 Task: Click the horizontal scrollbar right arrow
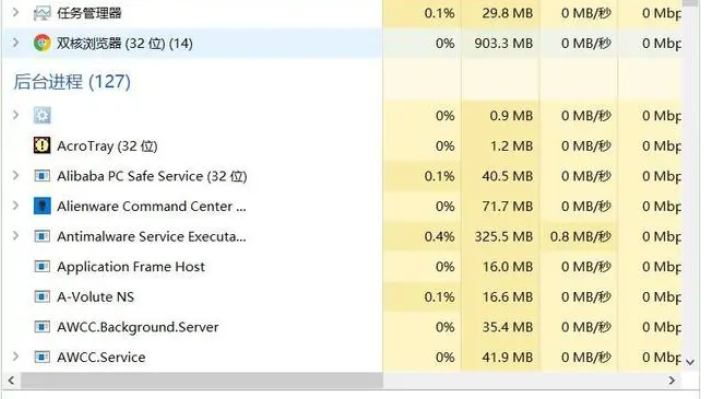[672, 381]
